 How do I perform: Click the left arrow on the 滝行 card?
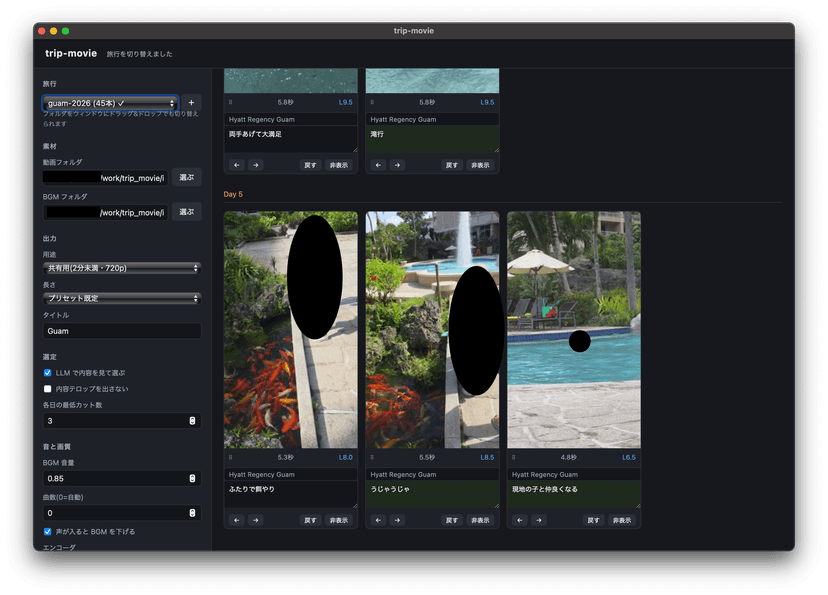click(378, 165)
